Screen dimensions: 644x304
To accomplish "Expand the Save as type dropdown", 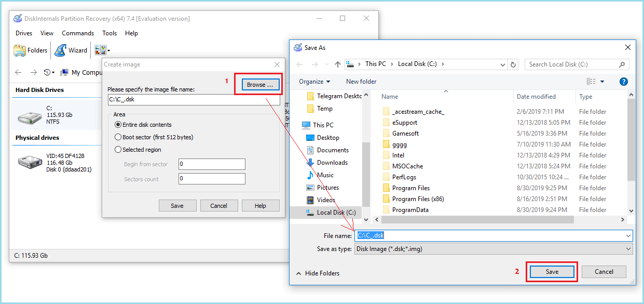I will click(628, 249).
